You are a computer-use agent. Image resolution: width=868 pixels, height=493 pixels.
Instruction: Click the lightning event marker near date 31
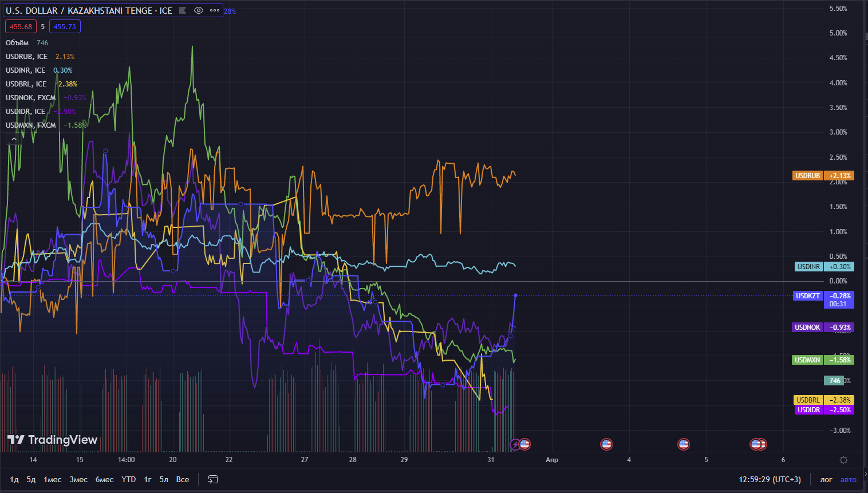(515, 444)
